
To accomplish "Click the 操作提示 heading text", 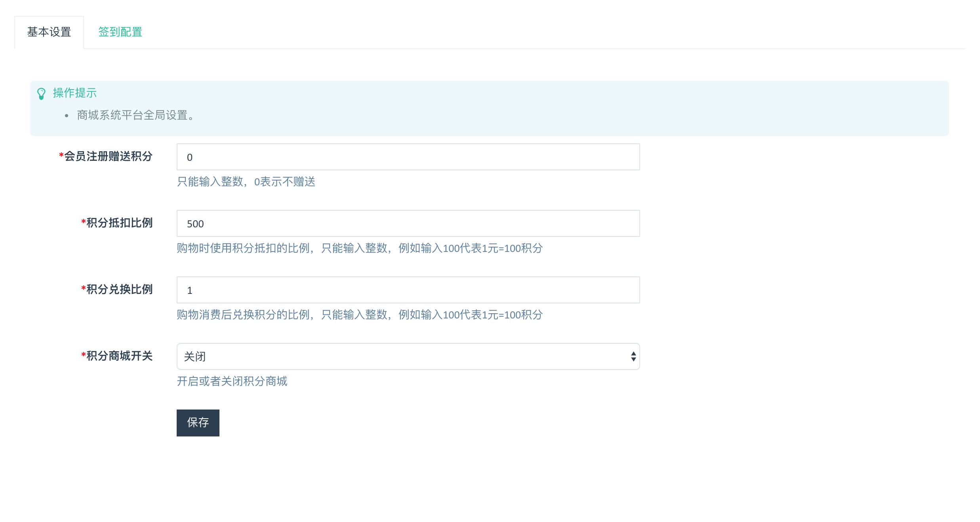I will click(x=75, y=93).
